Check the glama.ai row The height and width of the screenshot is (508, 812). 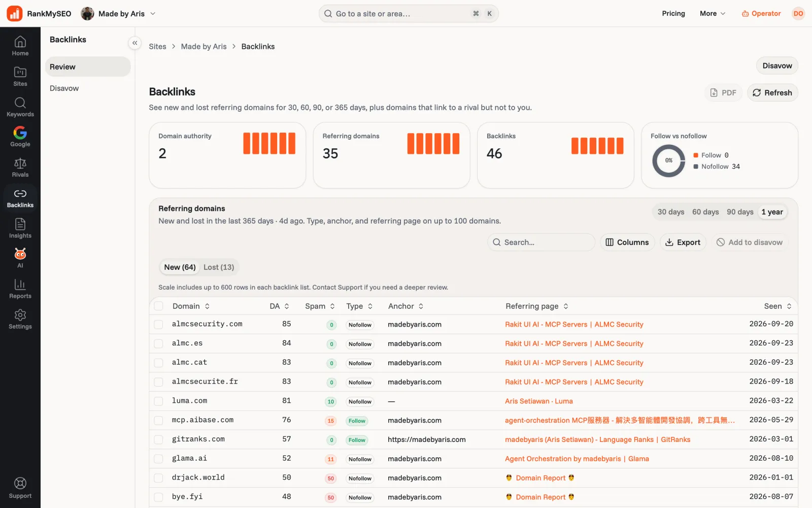(x=159, y=459)
